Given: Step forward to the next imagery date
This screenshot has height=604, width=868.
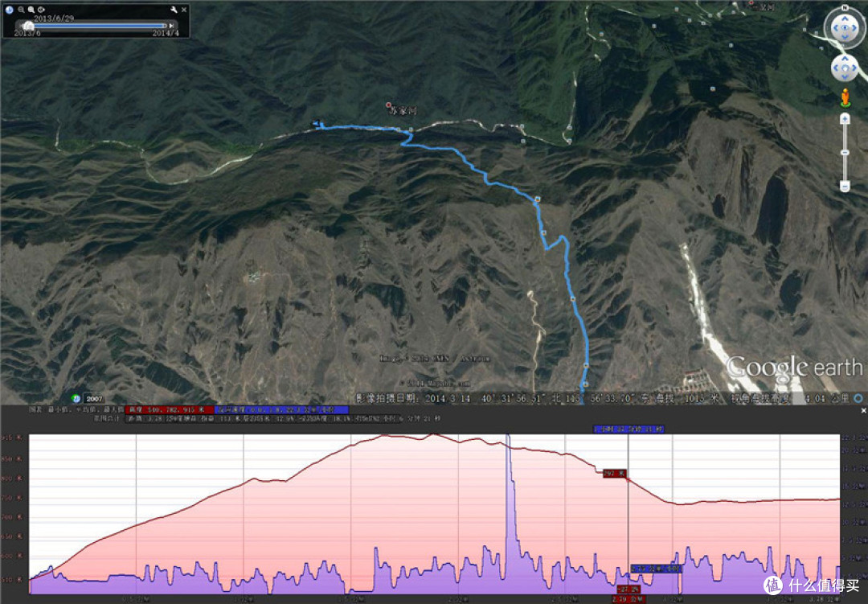Looking at the screenshot, I should coord(172,26).
